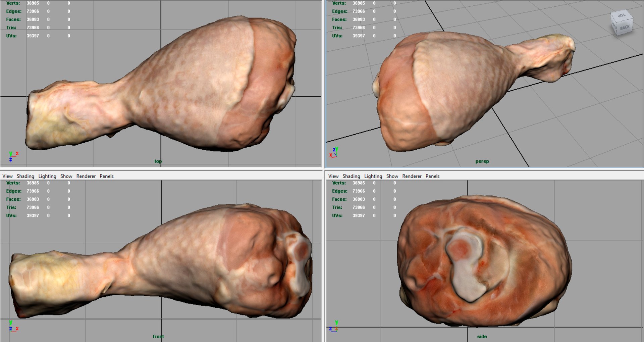Screen dimensions: 644x342
Task: Click the BACK face of the ViewCube
Action: pos(625,28)
